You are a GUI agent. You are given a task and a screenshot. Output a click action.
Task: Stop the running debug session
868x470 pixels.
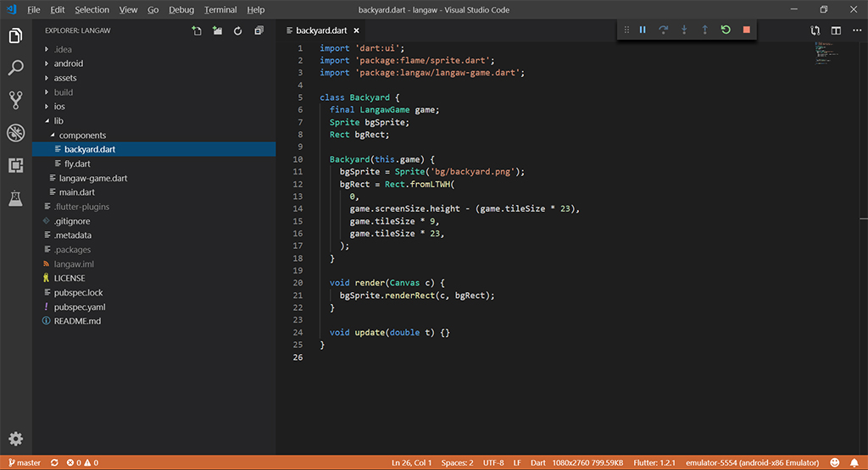pos(746,30)
